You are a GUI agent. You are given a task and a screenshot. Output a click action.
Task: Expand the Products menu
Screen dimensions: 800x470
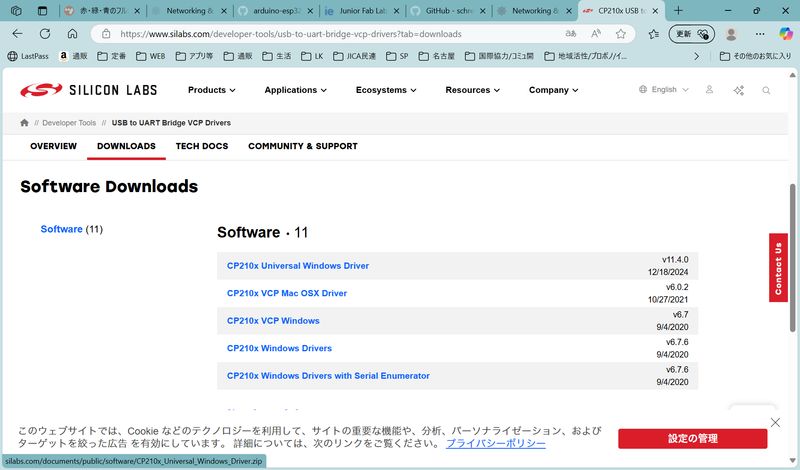click(x=211, y=90)
